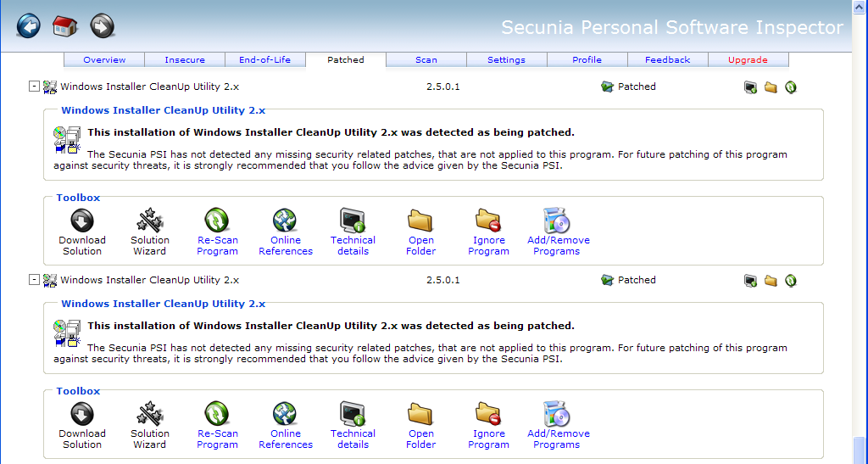This screenshot has height=464, width=868.
Task: Click the small green rescan icon in lower row
Action: [x=791, y=281]
